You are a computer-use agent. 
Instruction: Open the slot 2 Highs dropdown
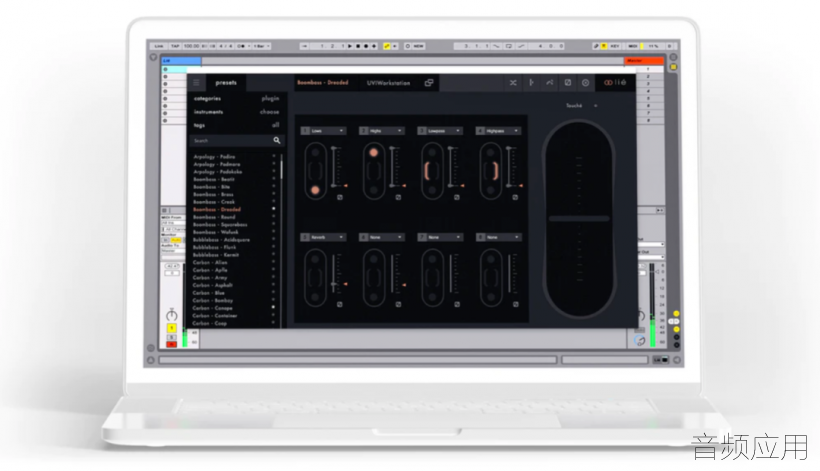point(382,131)
